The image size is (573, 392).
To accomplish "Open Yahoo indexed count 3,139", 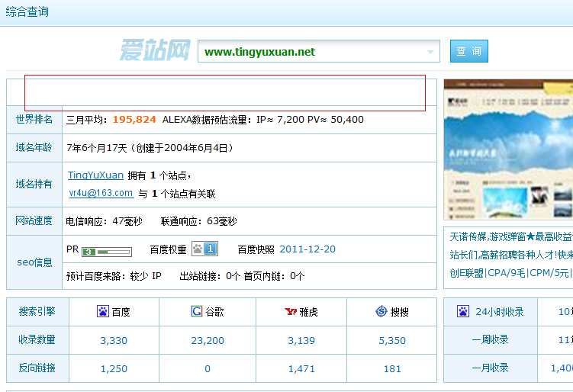I will click(301, 340).
